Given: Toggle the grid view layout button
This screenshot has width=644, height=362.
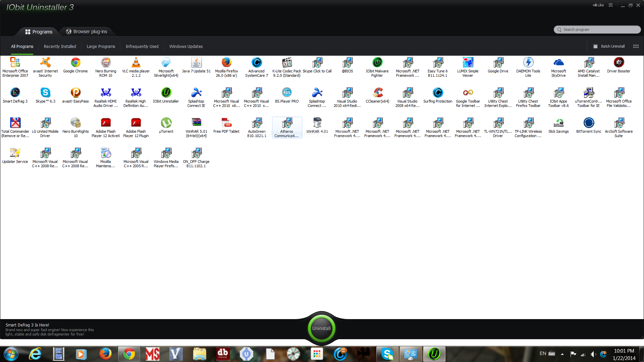Looking at the screenshot, I should tap(636, 47).
